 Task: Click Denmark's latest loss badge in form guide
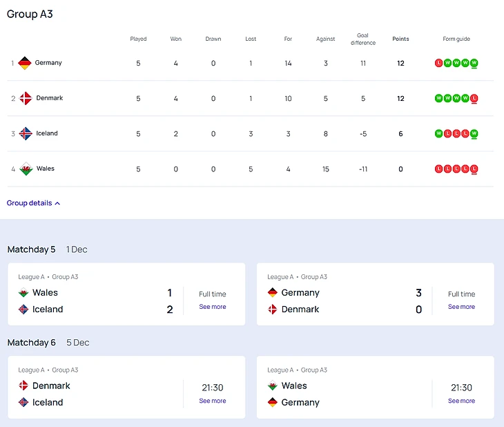tap(474, 98)
